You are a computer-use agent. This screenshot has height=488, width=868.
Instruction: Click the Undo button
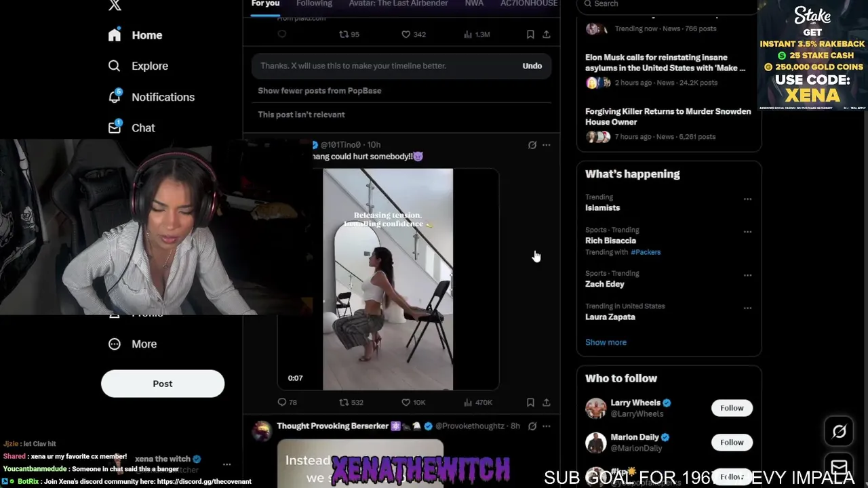pyautogui.click(x=532, y=66)
